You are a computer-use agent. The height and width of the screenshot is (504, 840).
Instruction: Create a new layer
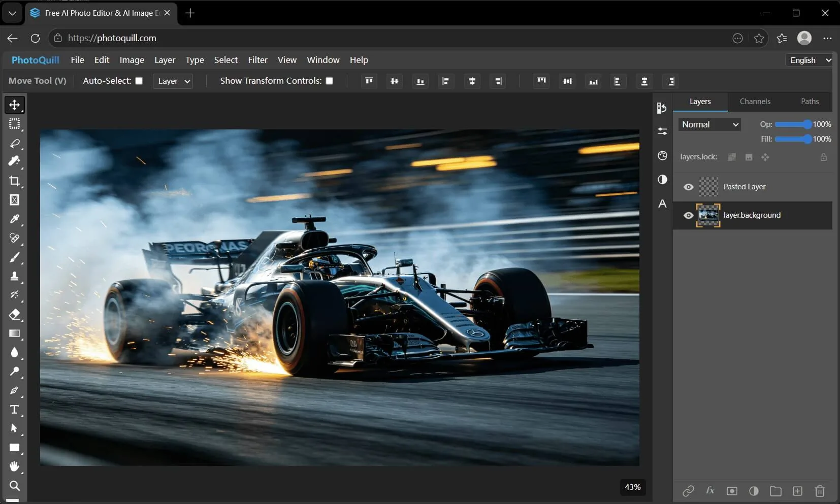(797, 491)
